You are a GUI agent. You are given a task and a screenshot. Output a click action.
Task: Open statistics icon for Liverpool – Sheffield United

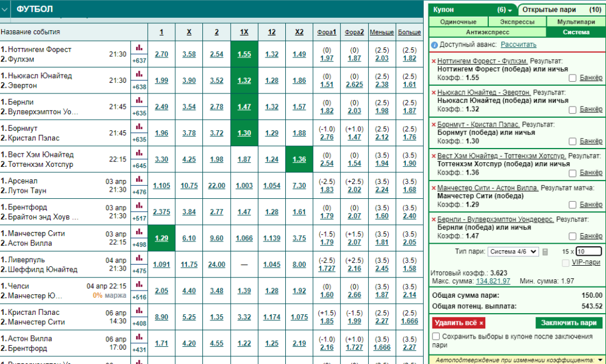pyautogui.click(x=139, y=258)
